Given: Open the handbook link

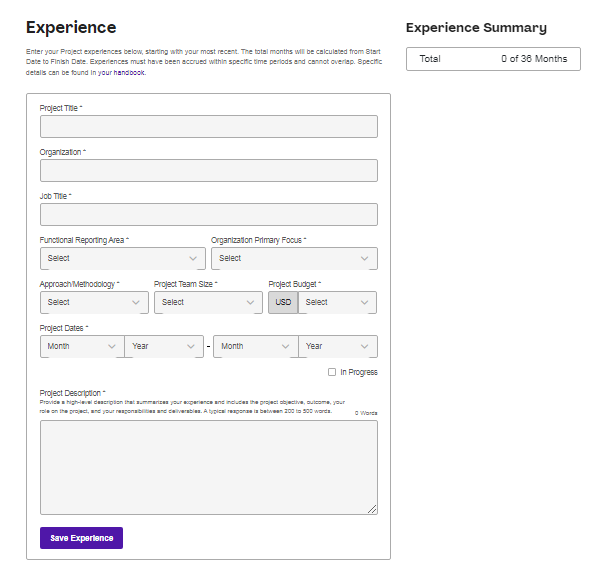Looking at the screenshot, I should 132,73.
